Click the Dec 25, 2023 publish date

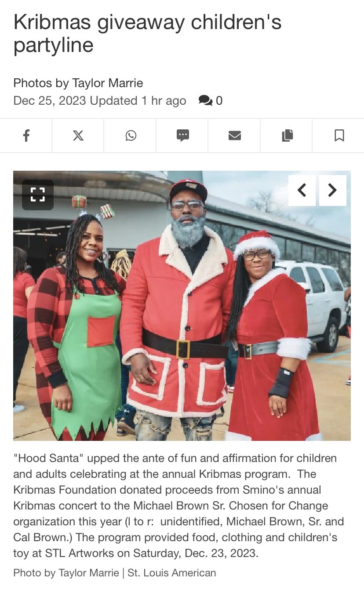point(49,101)
